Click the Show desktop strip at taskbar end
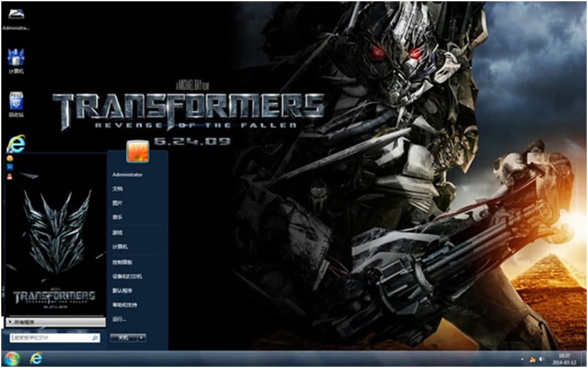 pos(584,359)
